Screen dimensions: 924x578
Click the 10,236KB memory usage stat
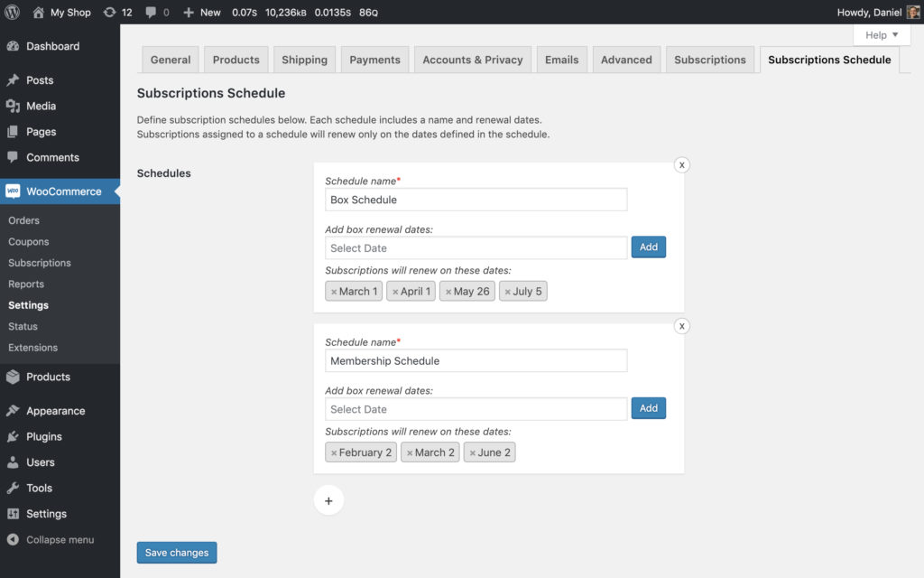[x=286, y=13]
